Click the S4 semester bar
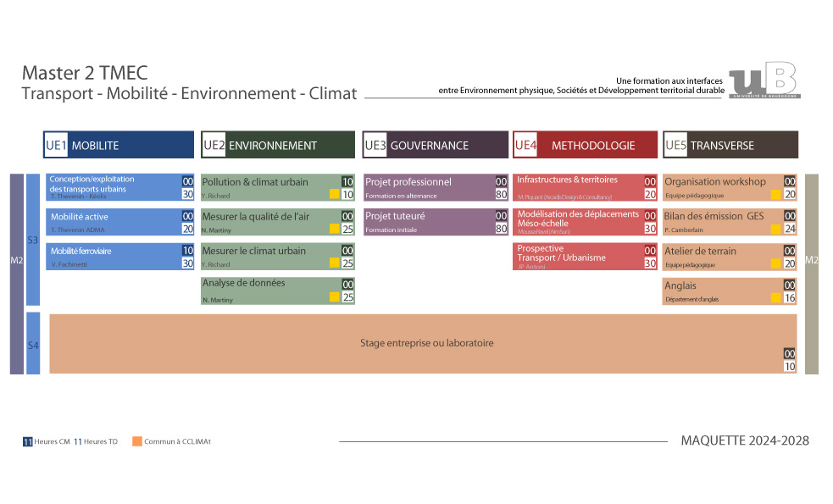833x504 pixels. [33, 344]
